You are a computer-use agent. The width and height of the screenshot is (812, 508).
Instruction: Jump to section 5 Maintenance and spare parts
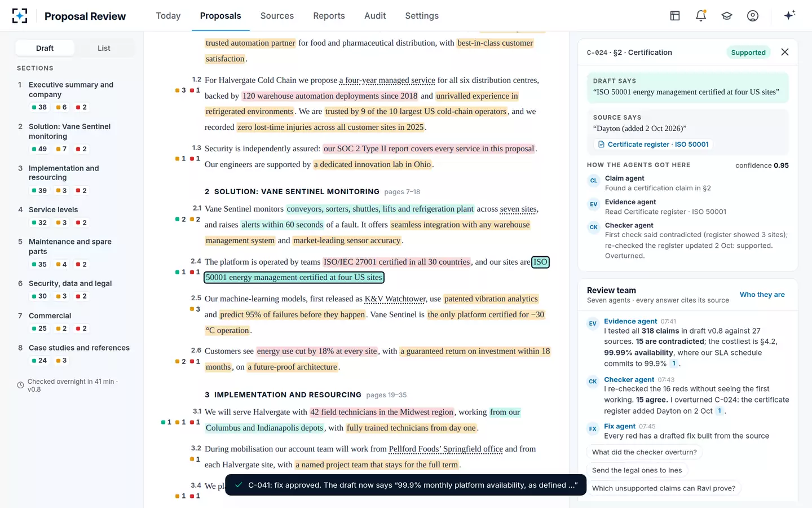[74, 252]
